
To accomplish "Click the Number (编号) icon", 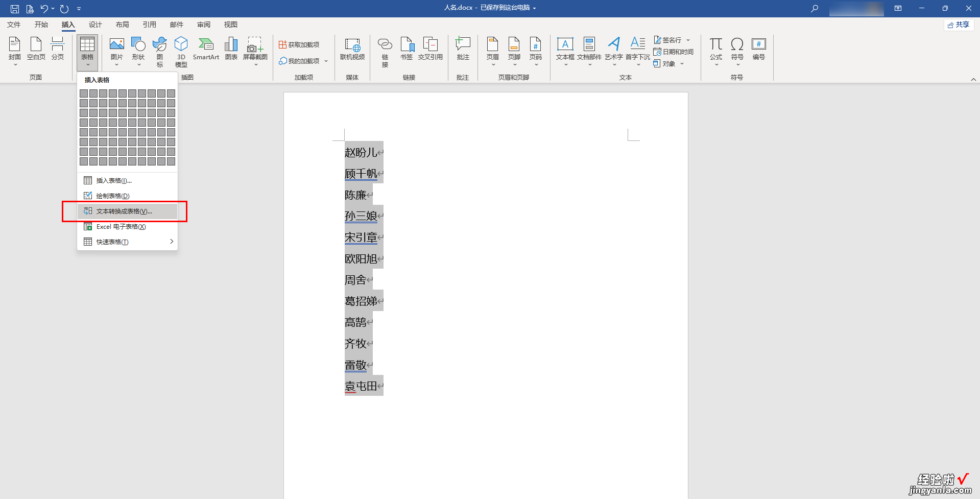I will [759, 49].
